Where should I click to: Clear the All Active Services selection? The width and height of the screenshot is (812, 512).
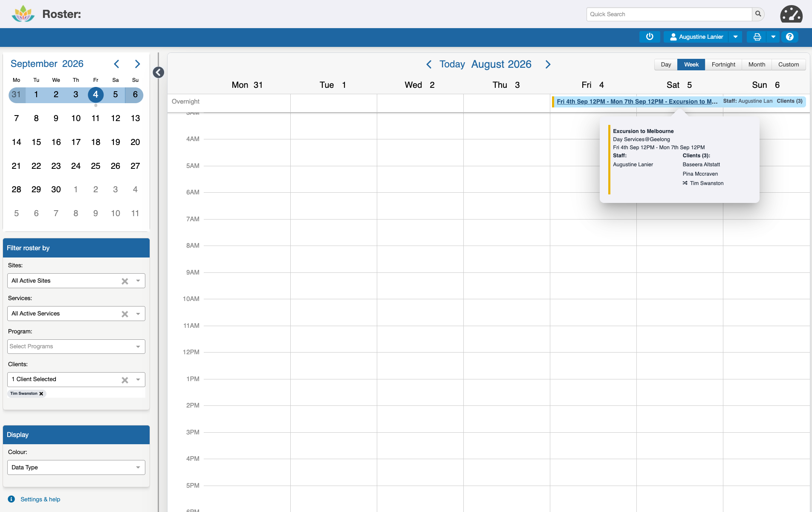click(x=125, y=314)
